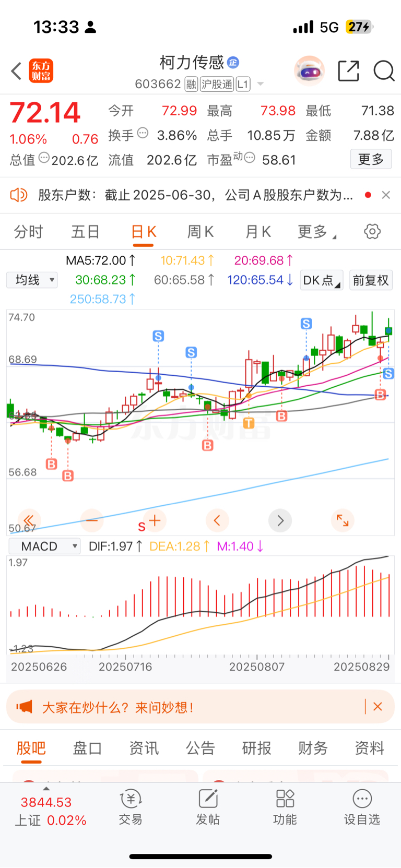
Task: Open the 前复权 adjustment selector
Action: [371, 280]
